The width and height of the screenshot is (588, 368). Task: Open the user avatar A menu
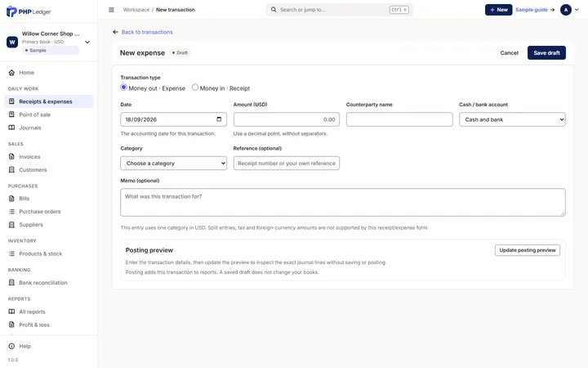pos(565,10)
